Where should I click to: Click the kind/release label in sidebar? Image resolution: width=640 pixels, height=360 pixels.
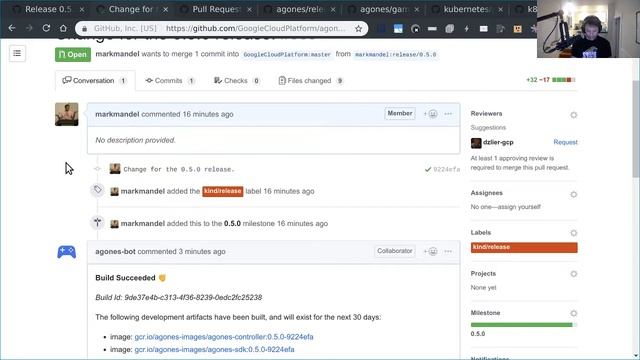[524, 247]
